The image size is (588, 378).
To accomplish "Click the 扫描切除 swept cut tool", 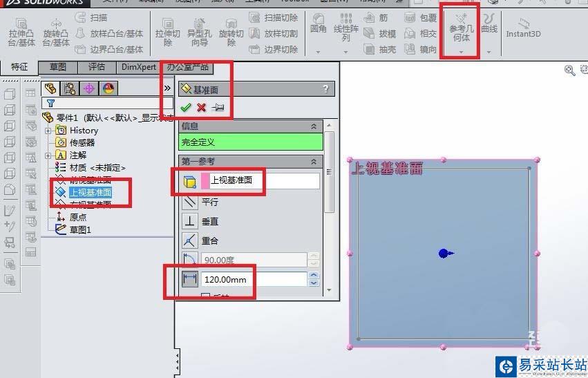I will [274, 18].
